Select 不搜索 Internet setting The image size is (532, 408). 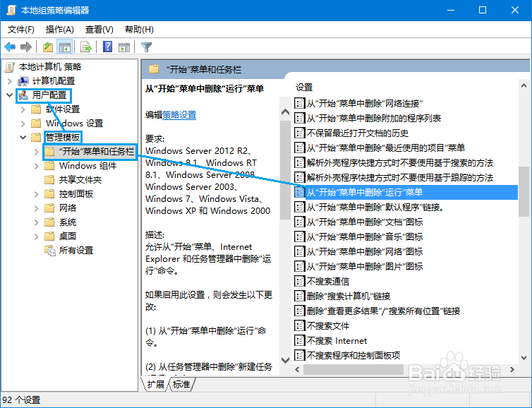pyautogui.click(x=337, y=340)
